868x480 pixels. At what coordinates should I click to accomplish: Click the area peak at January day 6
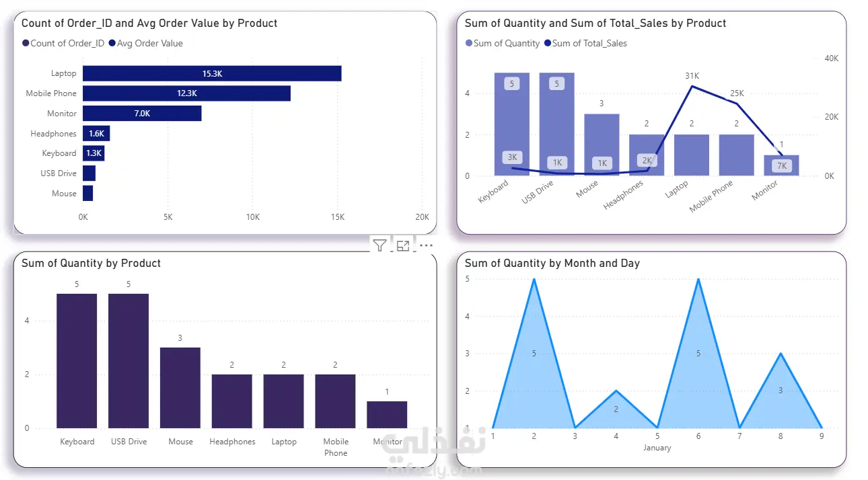click(x=698, y=278)
